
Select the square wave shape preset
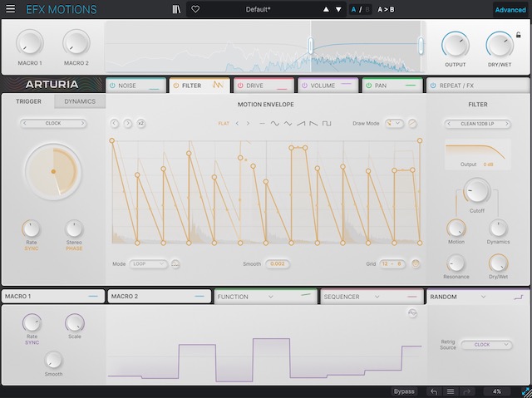327,123
